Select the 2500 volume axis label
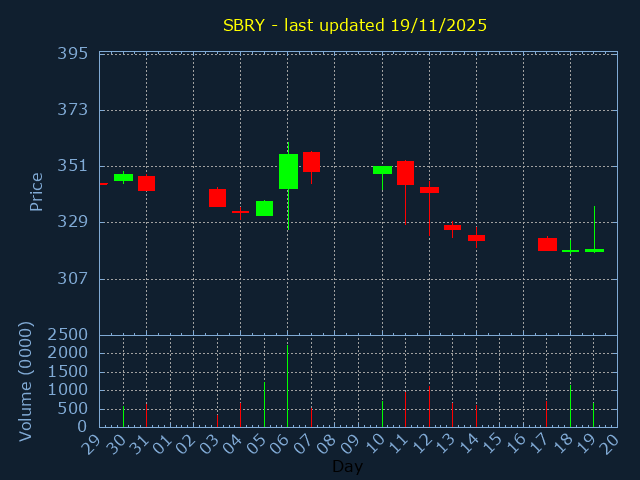The image size is (640, 480). coord(68,334)
